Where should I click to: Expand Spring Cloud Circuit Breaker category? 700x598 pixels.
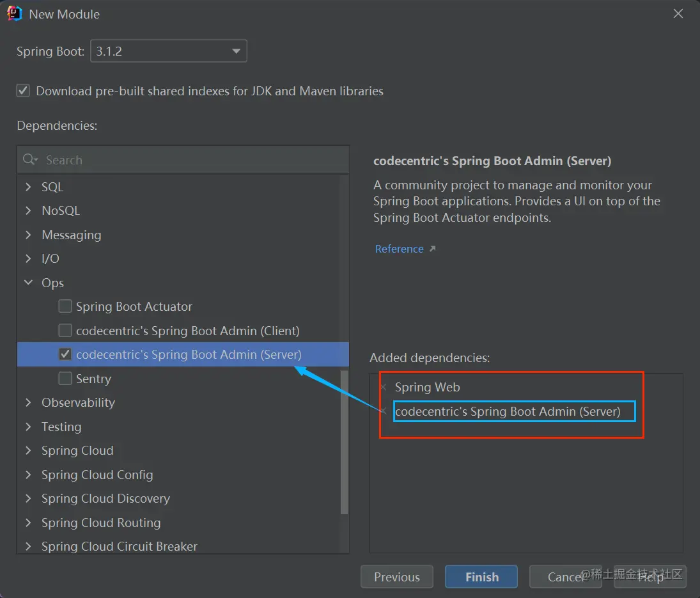click(x=29, y=546)
